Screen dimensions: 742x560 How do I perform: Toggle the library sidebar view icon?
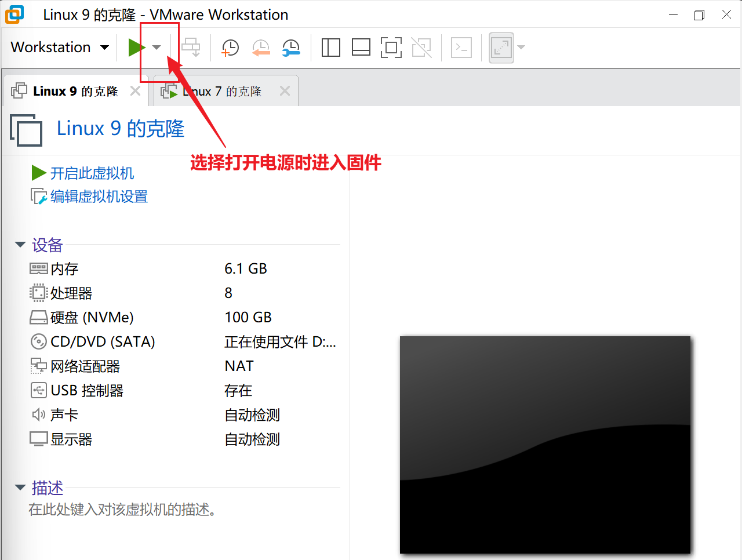330,48
